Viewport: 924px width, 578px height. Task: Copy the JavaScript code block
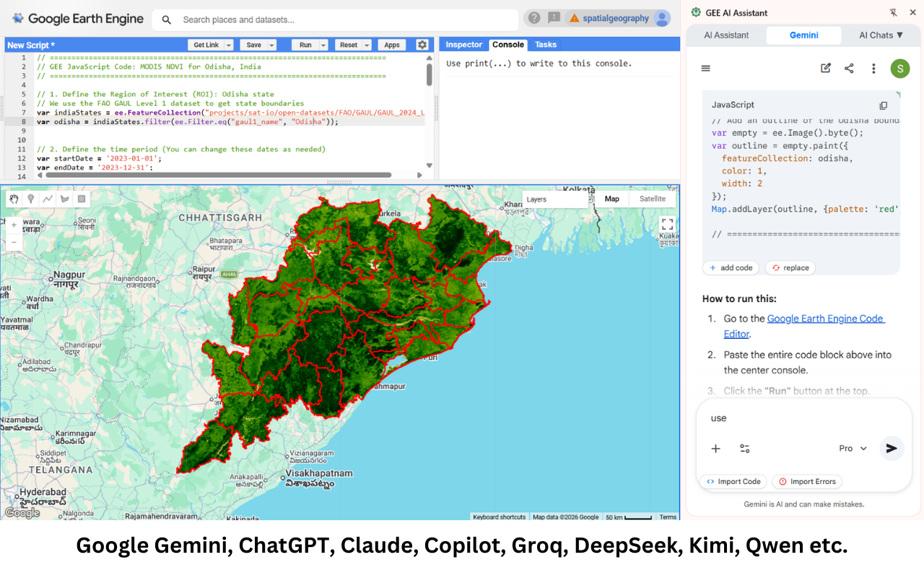[883, 105]
